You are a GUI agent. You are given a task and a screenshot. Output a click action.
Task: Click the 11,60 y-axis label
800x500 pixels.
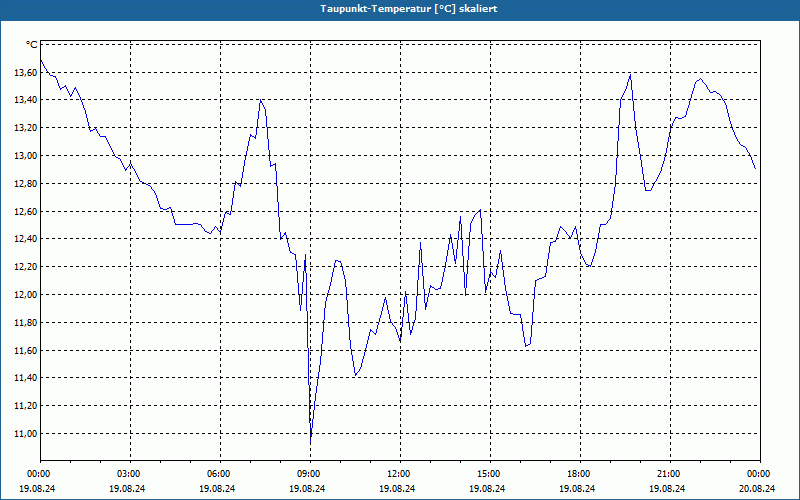point(26,351)
